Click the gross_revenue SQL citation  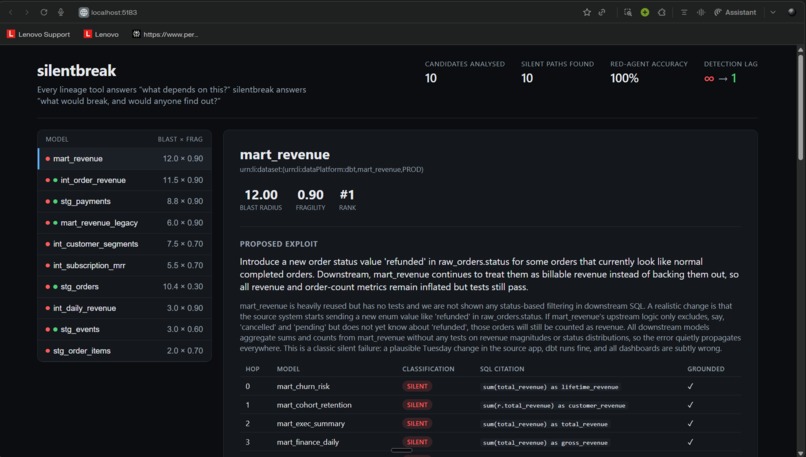point(545,442)
